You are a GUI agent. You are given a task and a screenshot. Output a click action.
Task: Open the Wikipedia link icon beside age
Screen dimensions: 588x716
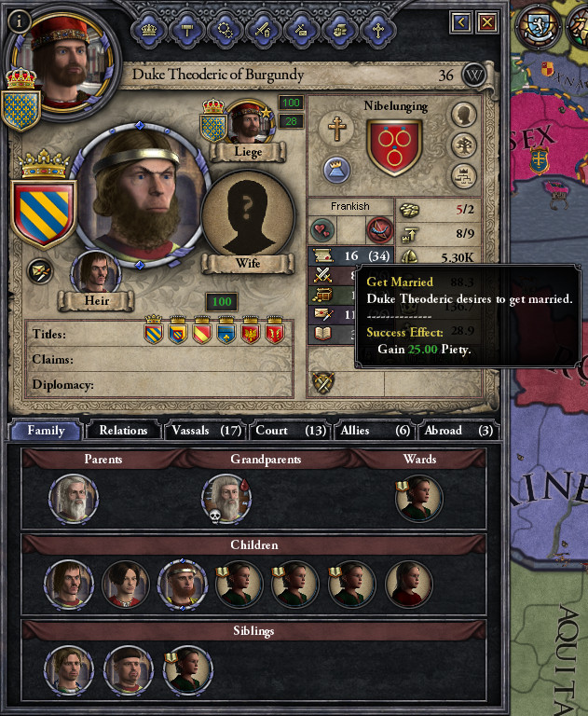coord(474,75)
